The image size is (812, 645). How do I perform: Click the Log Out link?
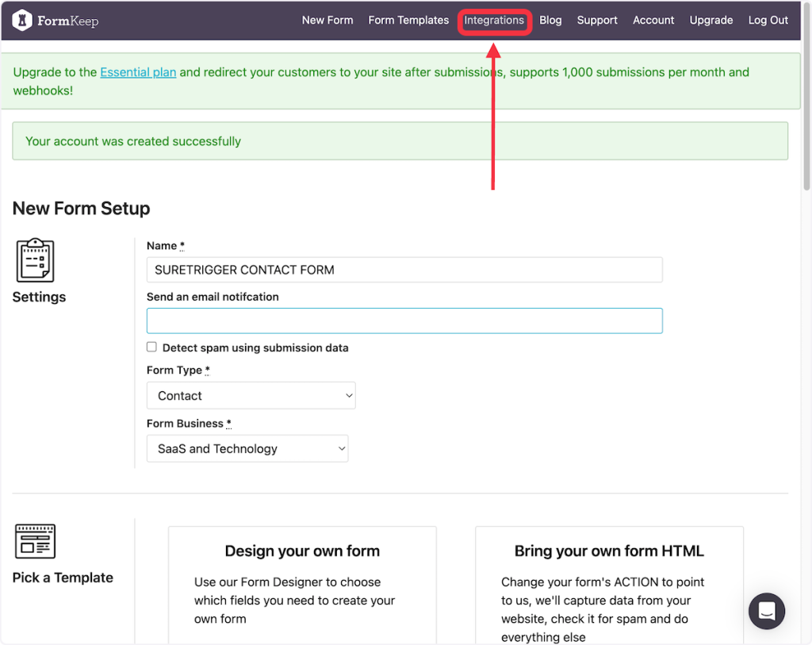768,21
